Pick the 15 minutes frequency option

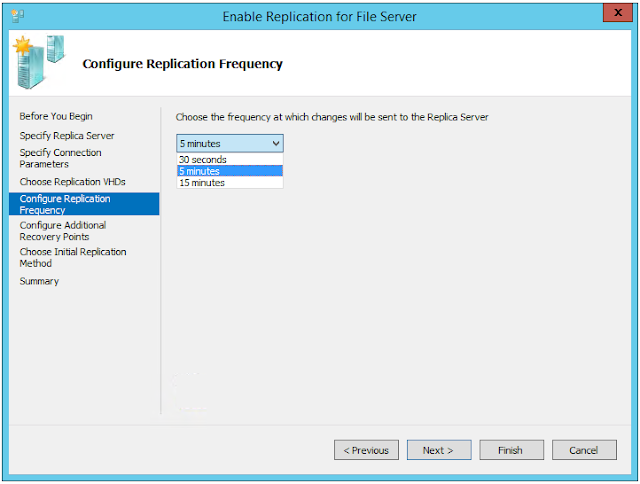tap(230, 183)
